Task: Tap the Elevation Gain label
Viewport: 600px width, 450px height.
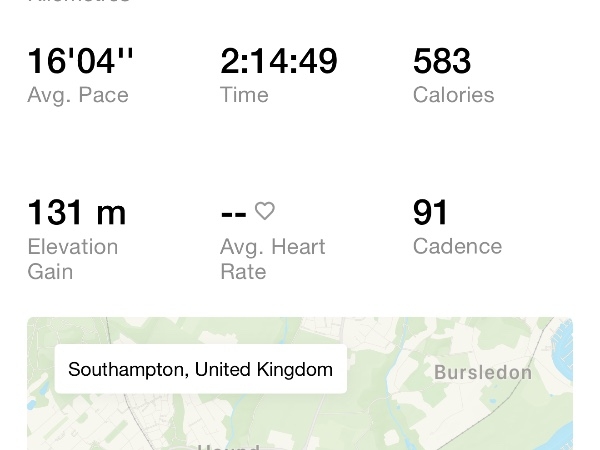Action: pyautogui.click(x=73, y=259)
